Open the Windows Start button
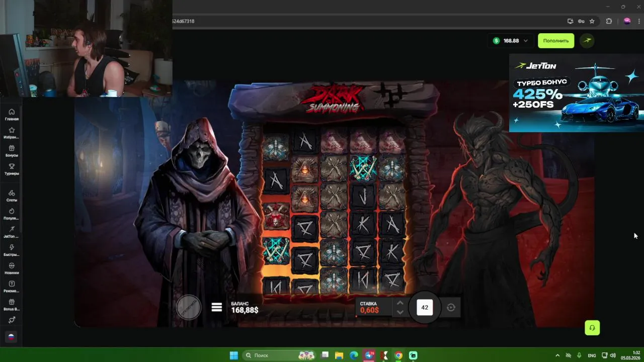The height and width of the screenshot is (362, 644). (x=234, y=355)
